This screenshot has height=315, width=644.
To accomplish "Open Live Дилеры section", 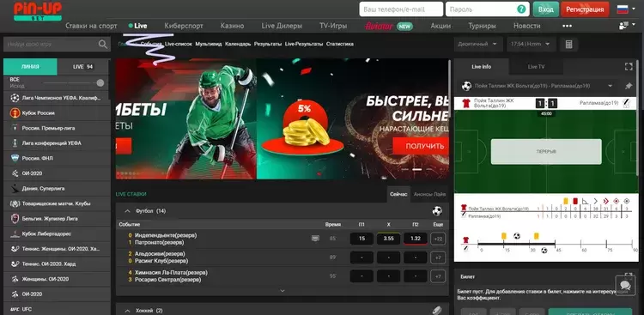I will 282,26.
